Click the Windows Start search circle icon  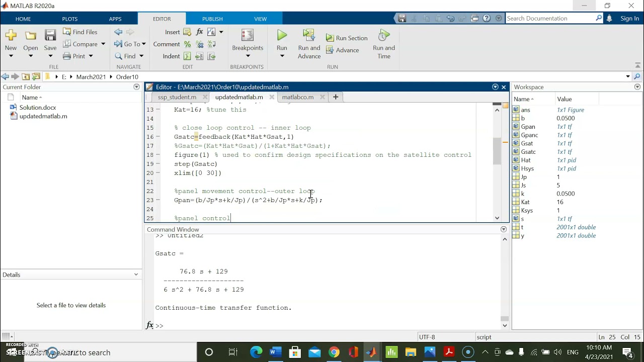point(209,352)
